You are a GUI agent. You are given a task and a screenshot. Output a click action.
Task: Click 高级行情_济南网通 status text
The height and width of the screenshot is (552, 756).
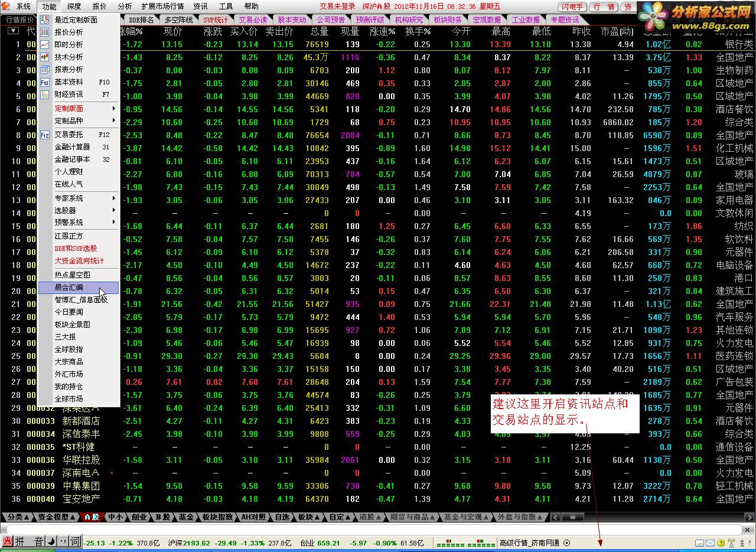(x=529, y=543)
